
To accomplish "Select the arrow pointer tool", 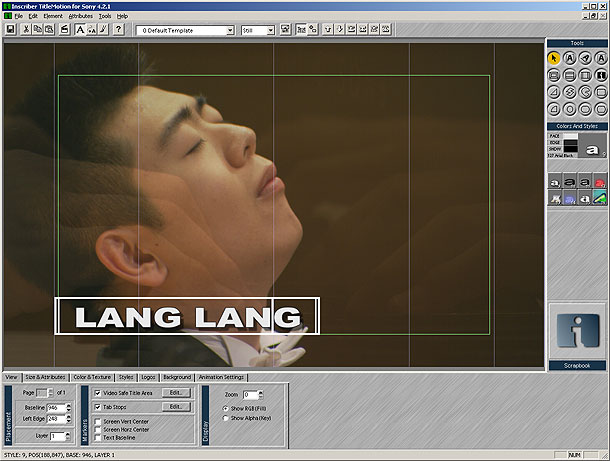I will tap(553, 58).
